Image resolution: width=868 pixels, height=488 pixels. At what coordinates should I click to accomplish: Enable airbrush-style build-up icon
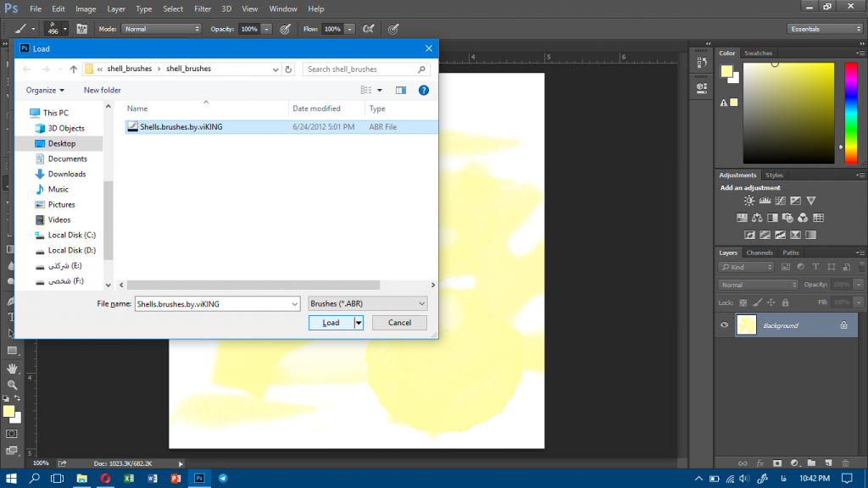[368, 29]
